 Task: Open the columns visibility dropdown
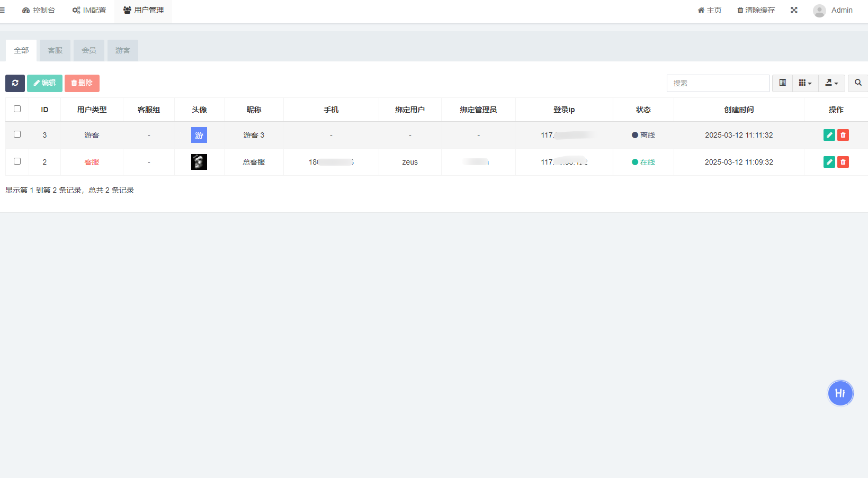(805, 83)
